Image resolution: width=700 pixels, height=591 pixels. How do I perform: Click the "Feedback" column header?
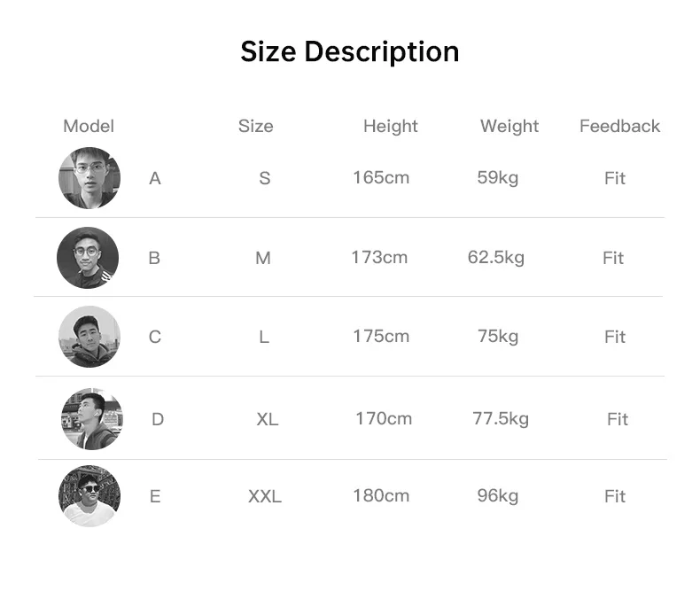(619, 126)
